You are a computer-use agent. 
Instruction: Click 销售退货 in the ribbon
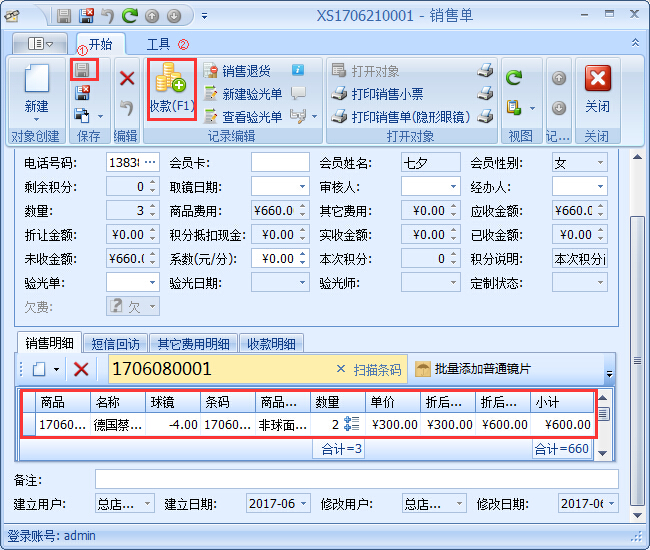click(x=237, y=71)
